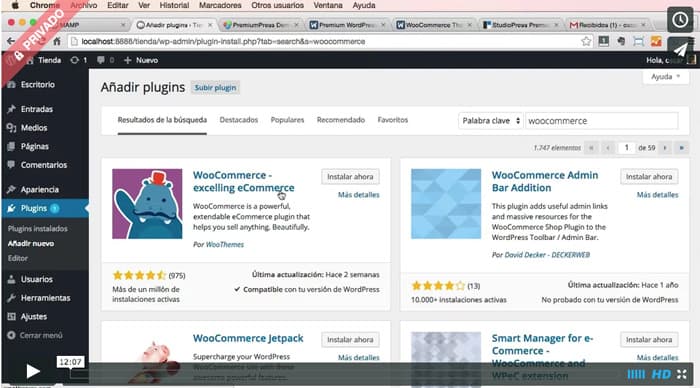Adjust the video volume bars
This screenshot has height=388, width=700.
click(636, 374)
